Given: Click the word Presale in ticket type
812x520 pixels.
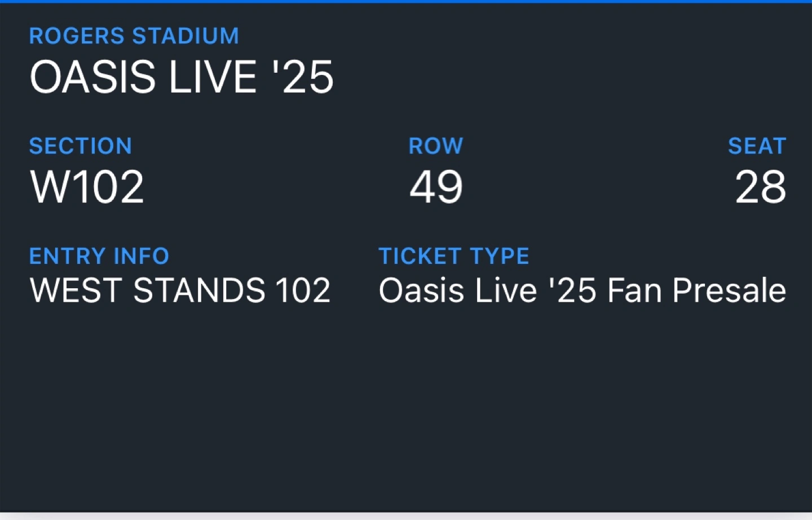Looking at the screenshot, I should (x=729, y=290).
